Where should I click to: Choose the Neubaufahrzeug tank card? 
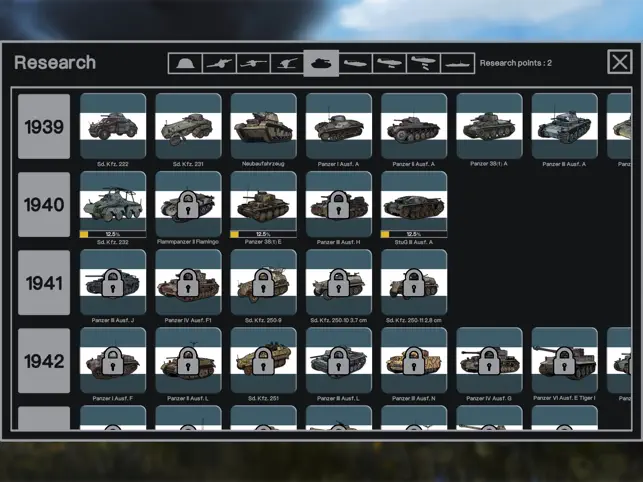click(x=263, y=126)
